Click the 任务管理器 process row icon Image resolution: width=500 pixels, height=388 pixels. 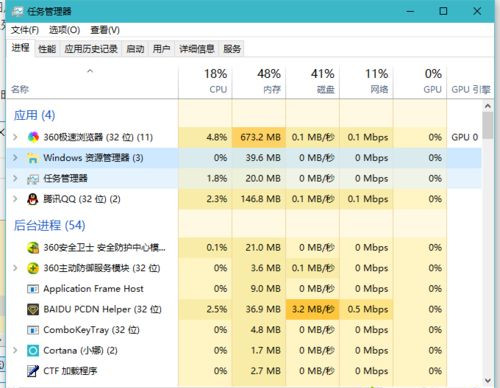click(x=33, y=179)
